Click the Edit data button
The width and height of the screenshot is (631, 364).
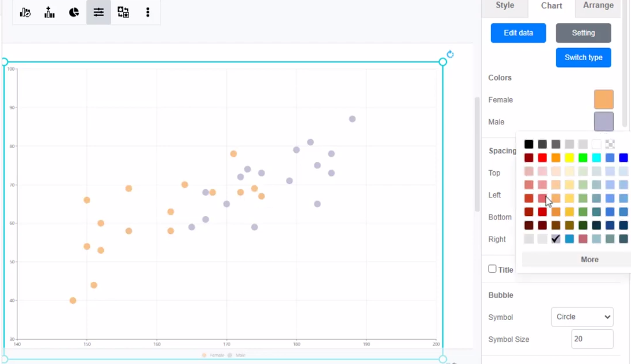518,33
